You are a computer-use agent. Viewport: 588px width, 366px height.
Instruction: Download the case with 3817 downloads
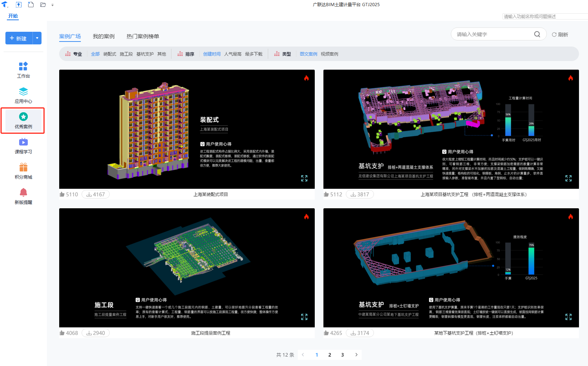(360, 194)
